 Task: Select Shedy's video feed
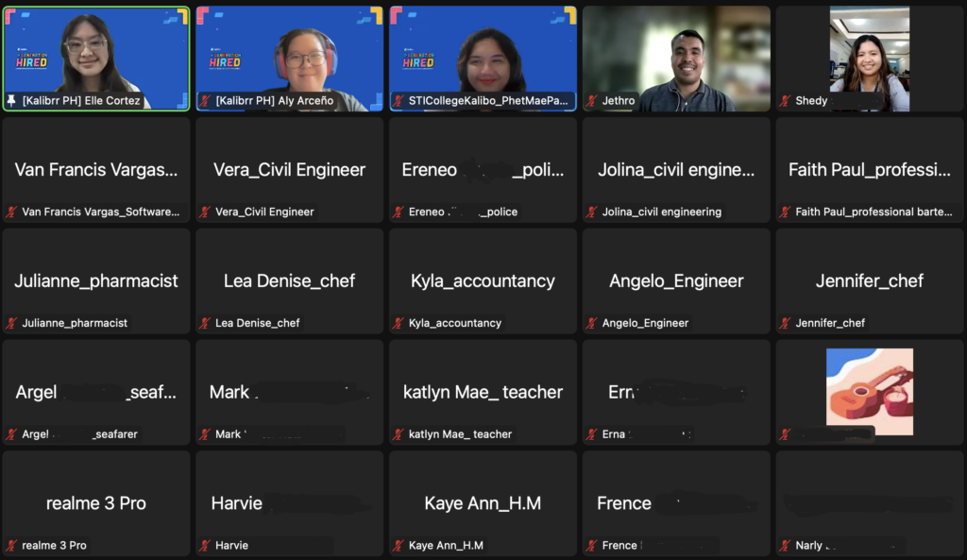tap(870, 59)
